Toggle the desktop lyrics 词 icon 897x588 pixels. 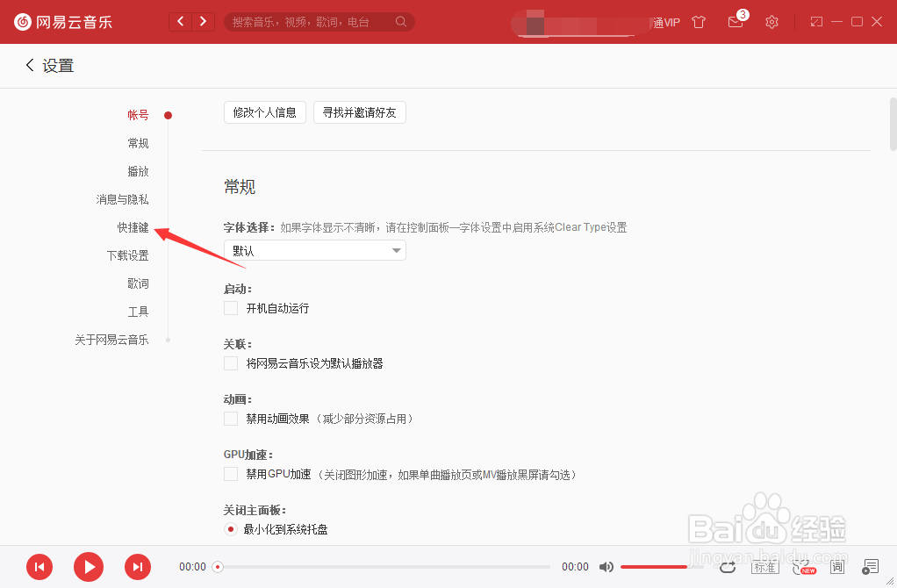coord(837,567)
